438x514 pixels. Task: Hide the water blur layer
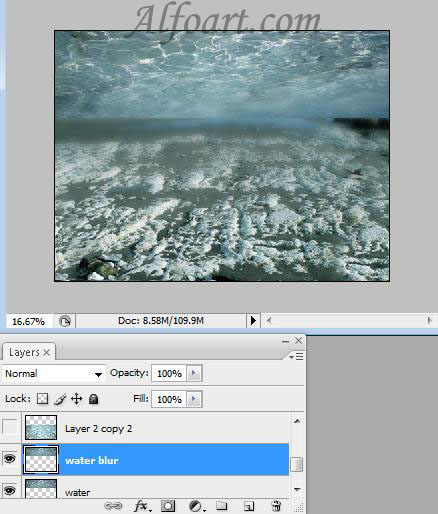click(x=9, y=459)
